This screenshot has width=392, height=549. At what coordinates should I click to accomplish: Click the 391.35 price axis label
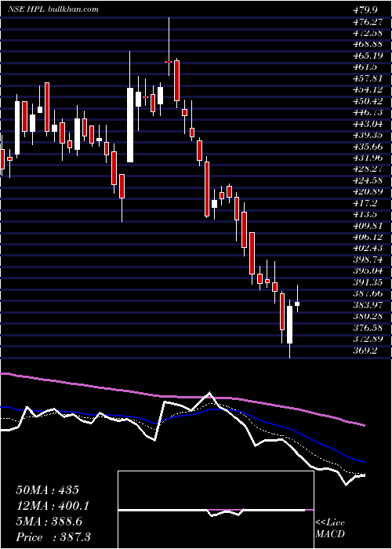[368, 282]
